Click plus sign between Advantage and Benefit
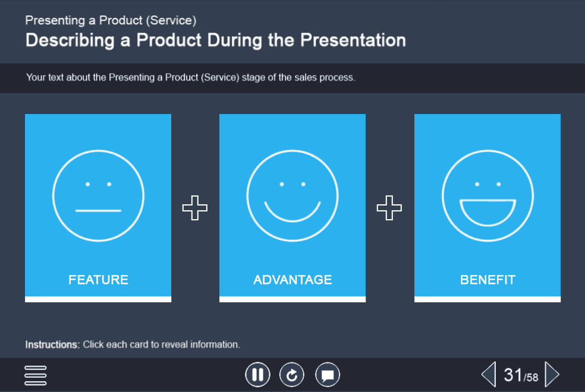Screen dimensions: 585x392 389,208
